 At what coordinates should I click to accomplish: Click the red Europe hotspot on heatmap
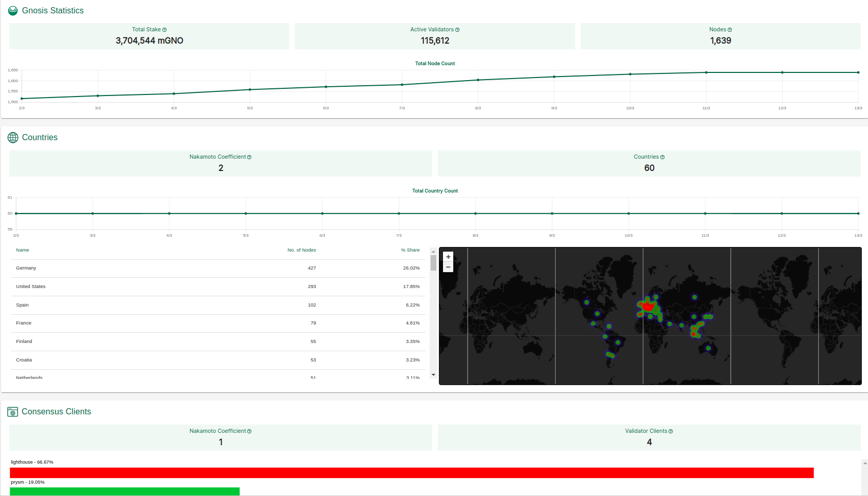tap(648, 307)
